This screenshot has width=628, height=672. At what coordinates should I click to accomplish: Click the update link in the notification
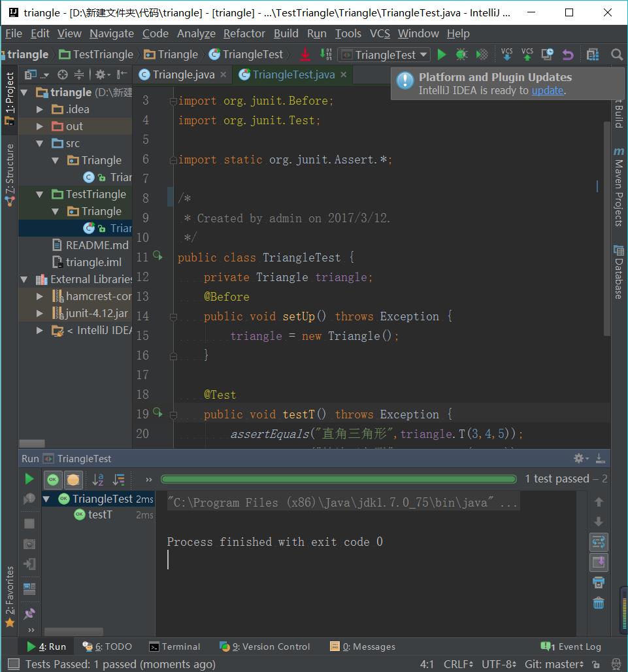(547, 90)
